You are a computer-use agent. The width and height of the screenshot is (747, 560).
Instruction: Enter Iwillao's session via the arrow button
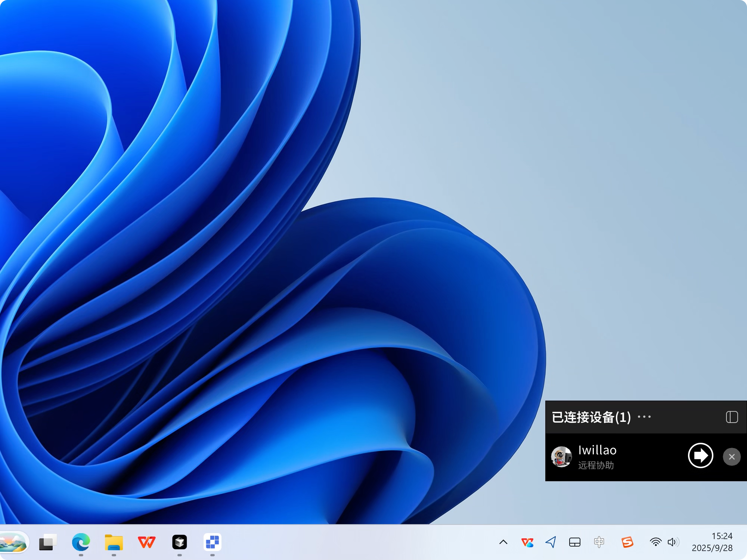click(x=700, y=456)
